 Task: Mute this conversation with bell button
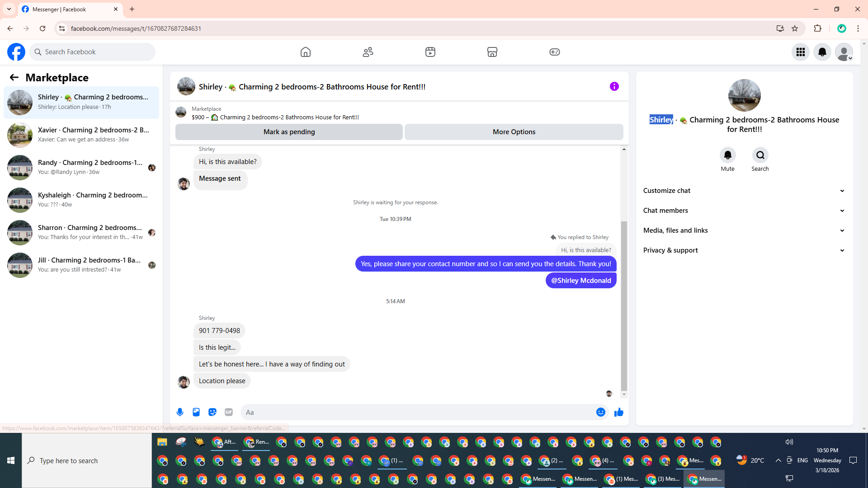pyautogui.click(x=727, y=155)
